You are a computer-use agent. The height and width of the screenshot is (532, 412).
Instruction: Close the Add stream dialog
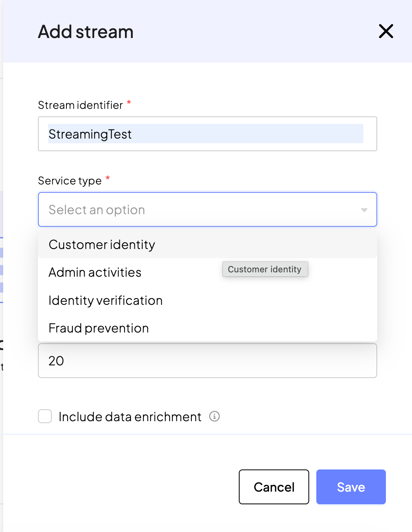click(x=386, y=31)
